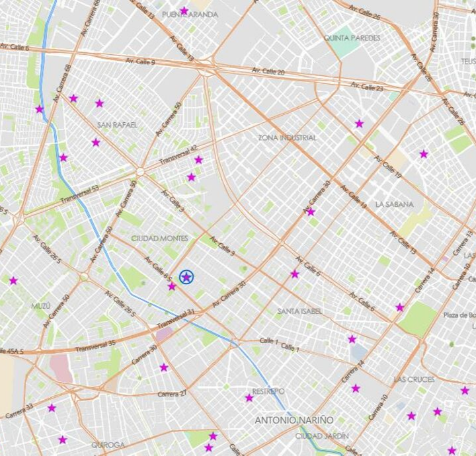Click the uncircled star beside the circled marker
The image size is (476, 456).
tap(172, 286)
